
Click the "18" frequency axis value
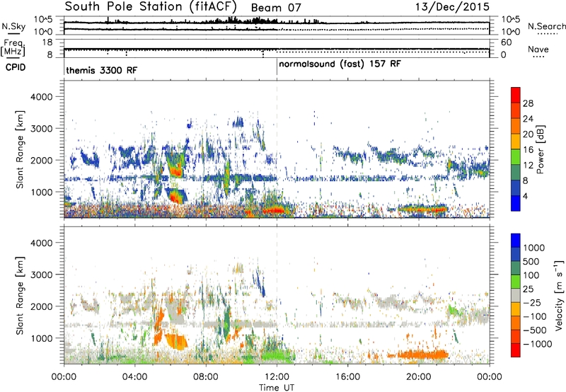[47, 42]
